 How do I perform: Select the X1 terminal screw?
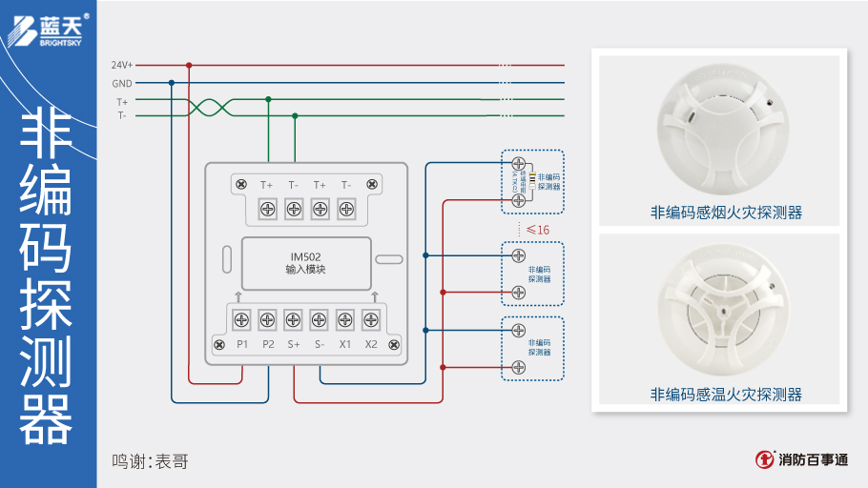click(x=345, y=319)
